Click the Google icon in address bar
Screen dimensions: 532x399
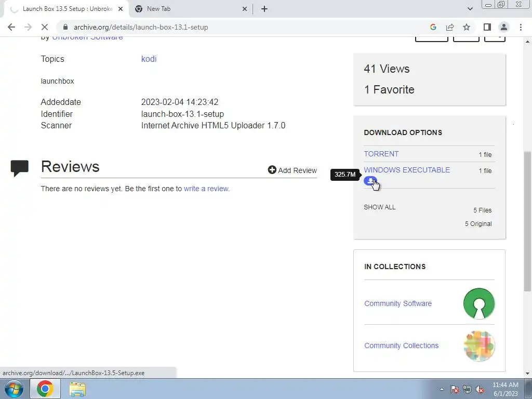(x=433, y=27)
